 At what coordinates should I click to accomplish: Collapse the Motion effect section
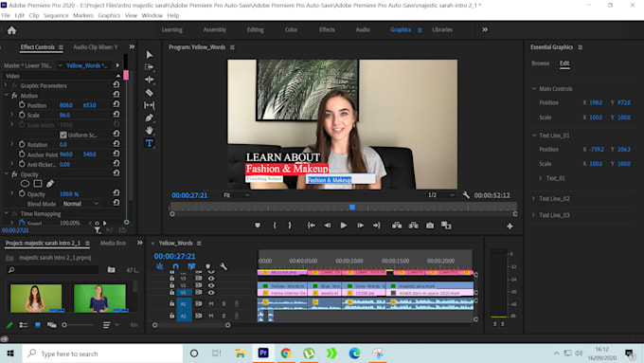[7, 96]
